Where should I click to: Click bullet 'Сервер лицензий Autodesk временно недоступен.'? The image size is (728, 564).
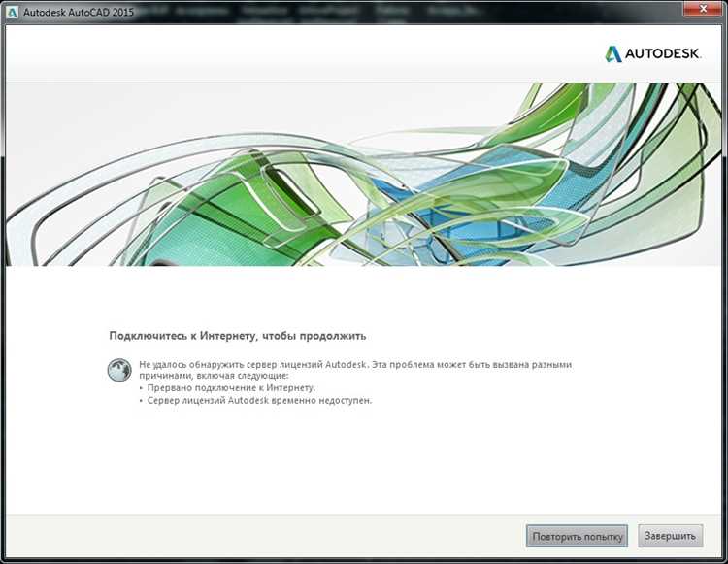(259, 400)
